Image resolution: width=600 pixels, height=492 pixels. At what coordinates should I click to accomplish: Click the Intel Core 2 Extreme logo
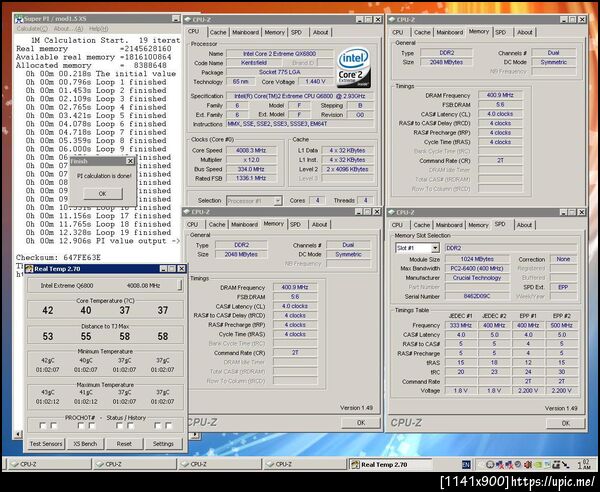point(353,68)
